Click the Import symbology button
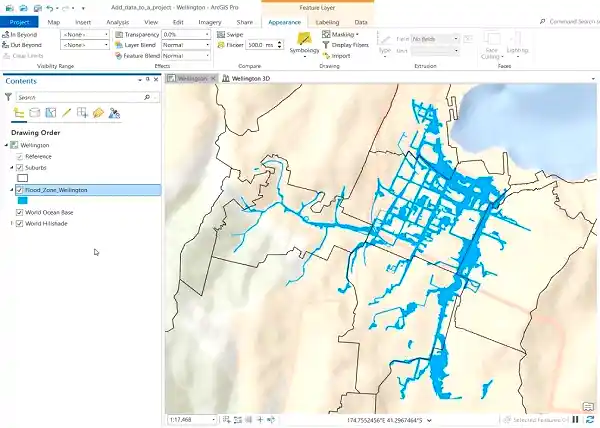Screen dimensions: 600x428 pyautogui.click(x=340, y=56)
